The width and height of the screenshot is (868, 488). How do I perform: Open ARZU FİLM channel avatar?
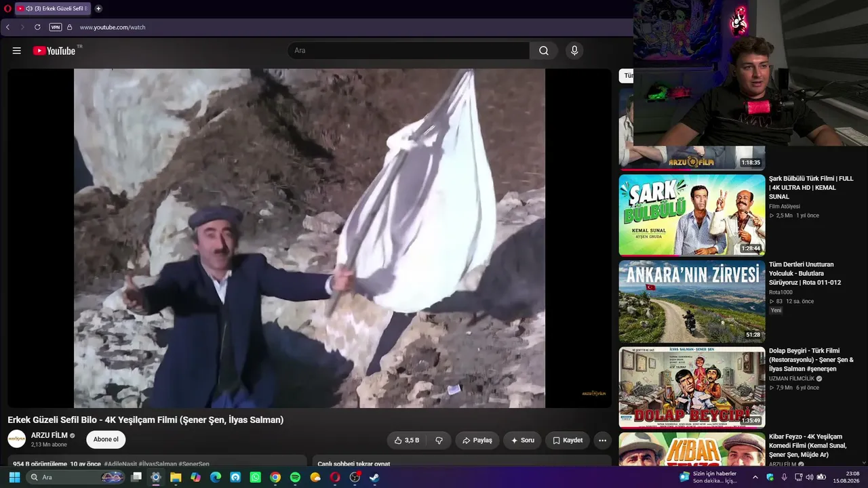[17, 439]
